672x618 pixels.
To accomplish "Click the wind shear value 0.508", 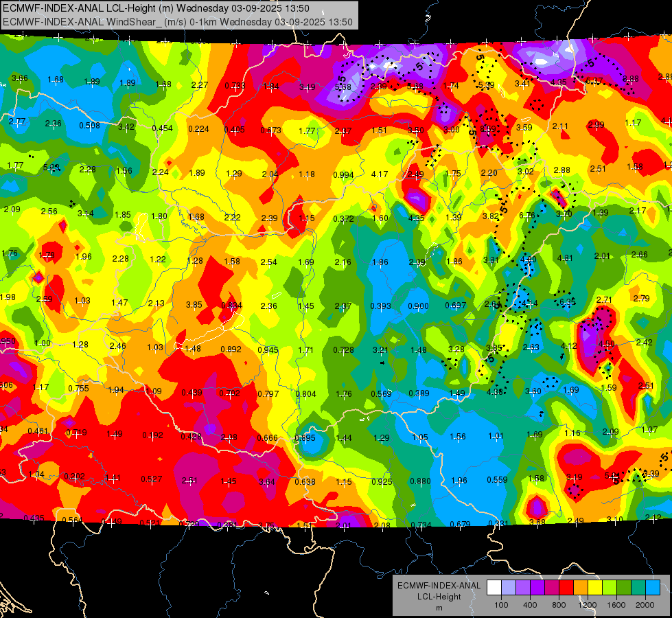I will pyautogui.click(x=89, y=125).
